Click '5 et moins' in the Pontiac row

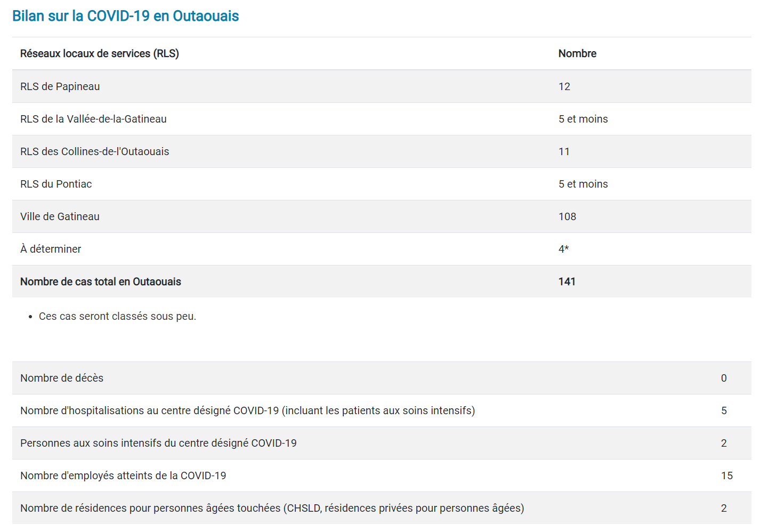click(x=583, y=184)
